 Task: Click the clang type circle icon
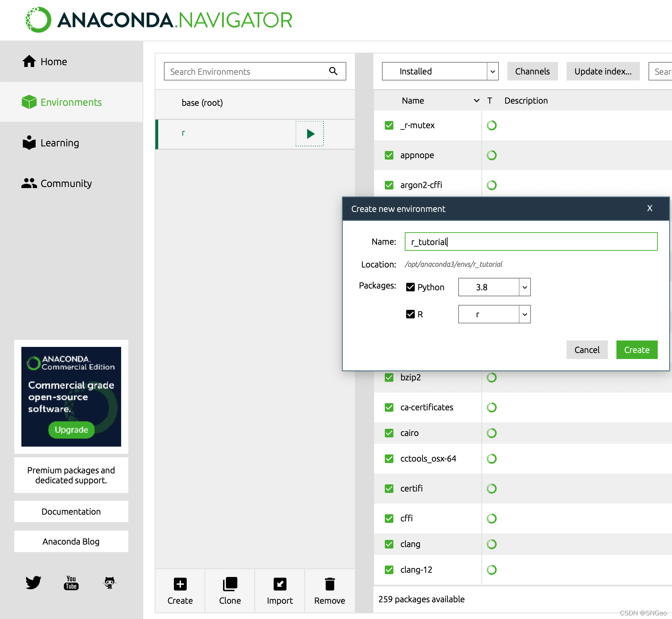coord(492,544)
